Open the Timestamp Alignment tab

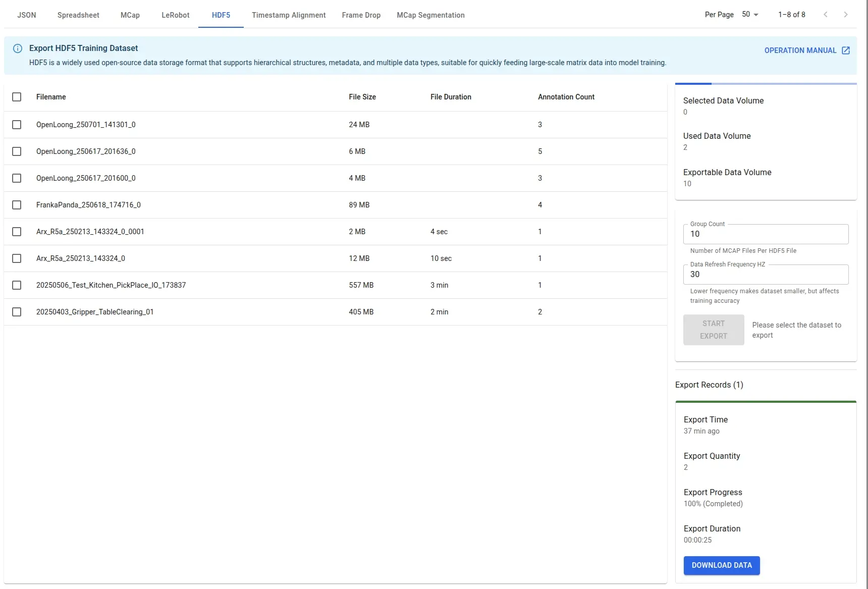pyautogui.click(x=289, y=15)
